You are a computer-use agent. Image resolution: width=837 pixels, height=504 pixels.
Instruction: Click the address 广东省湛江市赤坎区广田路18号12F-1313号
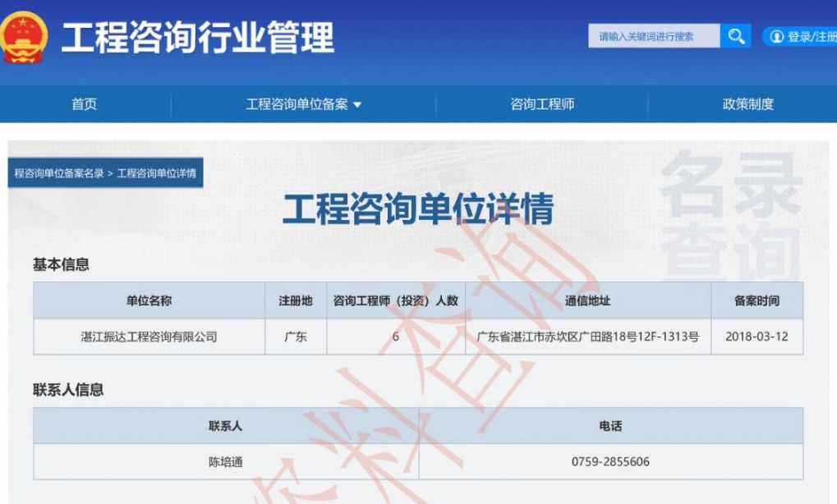(588, 337)
